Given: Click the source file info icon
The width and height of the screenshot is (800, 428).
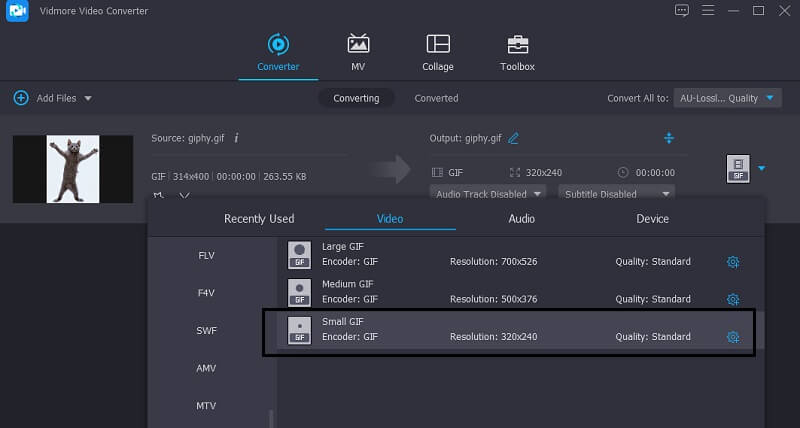Looking at the screenshot, I should click(x=236, y=138).
